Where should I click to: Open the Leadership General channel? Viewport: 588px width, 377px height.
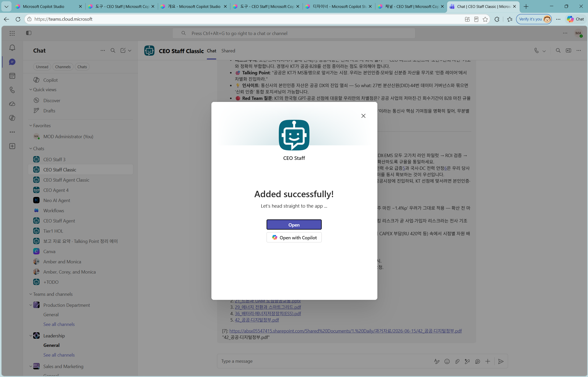(x=51, y=345)
